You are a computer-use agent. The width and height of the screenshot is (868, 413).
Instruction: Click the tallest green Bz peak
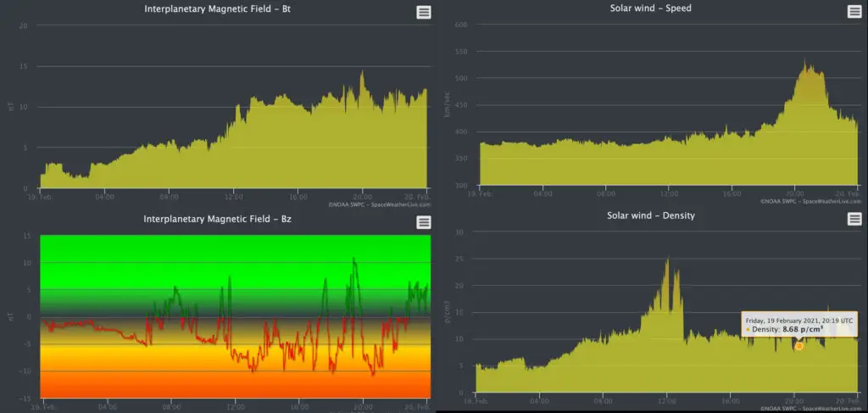(x=354, y=260)
